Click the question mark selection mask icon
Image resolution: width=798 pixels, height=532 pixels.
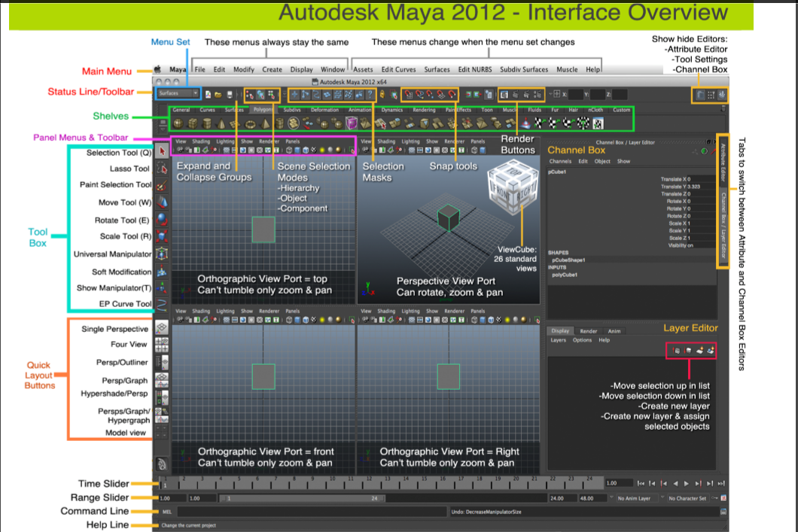[370, 95]
